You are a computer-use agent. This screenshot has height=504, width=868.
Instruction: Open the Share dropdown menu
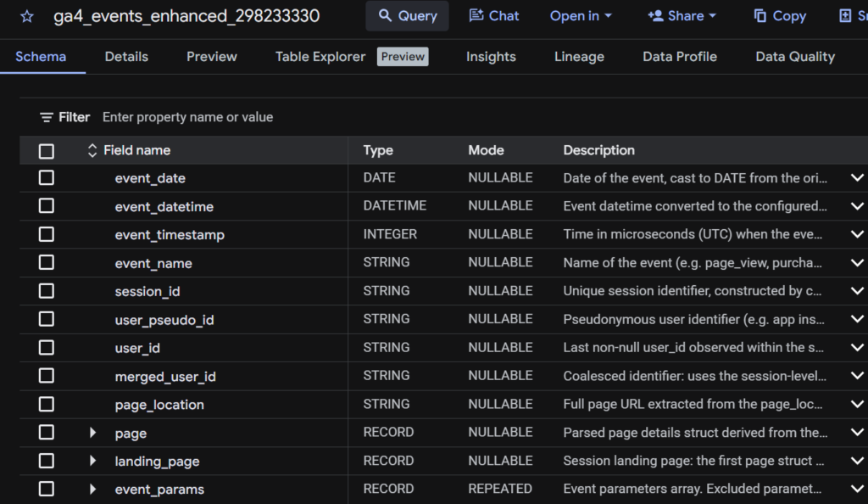tap(682, 16)
